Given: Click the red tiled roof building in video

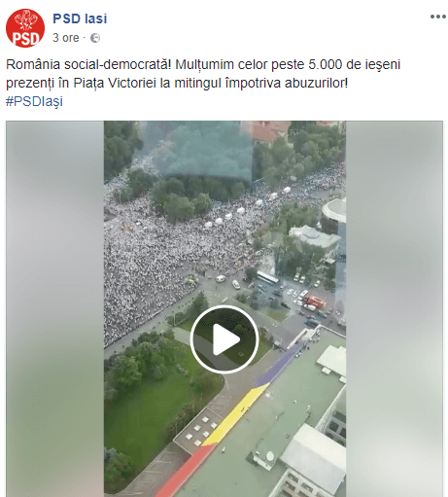Looking at the screenshot, I should [269, 131].
